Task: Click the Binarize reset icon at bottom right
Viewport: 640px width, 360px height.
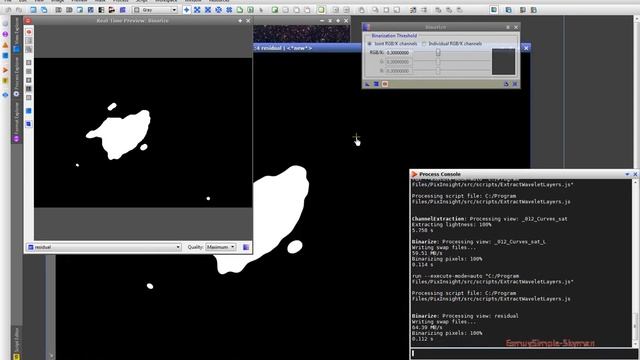Action: click(x=506, y=84)
